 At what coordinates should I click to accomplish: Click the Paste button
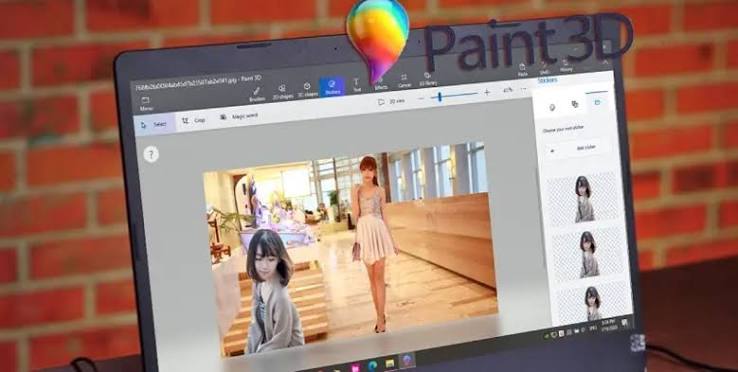(x=522, y=70)
